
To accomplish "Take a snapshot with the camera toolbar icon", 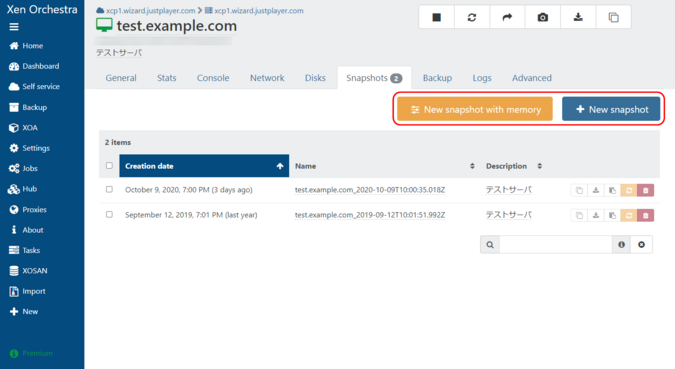I will (x=542, y=17).
